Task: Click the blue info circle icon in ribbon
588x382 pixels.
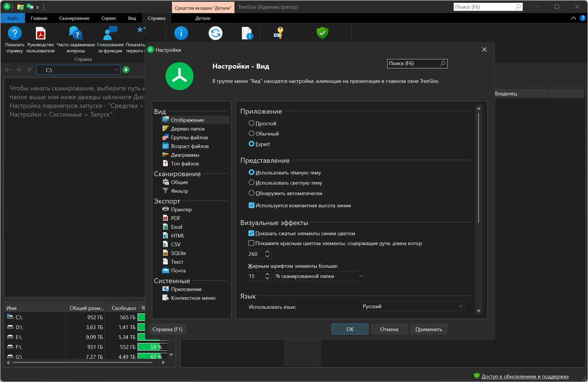Action: tap(181, 33)
